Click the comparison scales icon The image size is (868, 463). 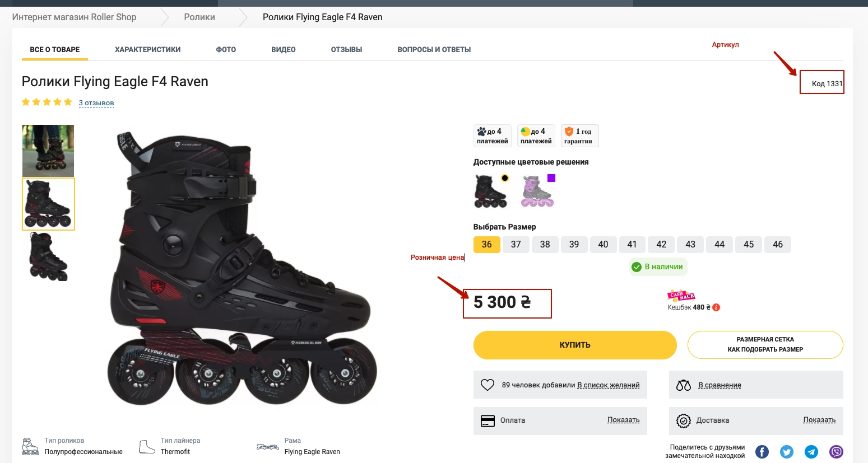(x=684, y=385)
